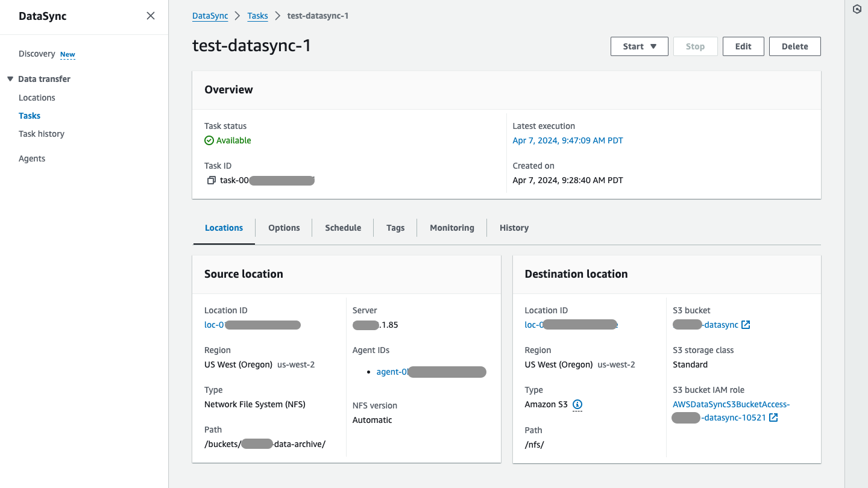Click the Overview panel heading

point(228,90)
